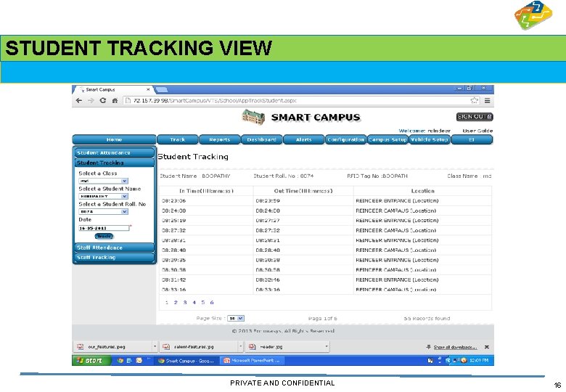
Task: Reload the Smart Campus page
Action: point(103,101)
